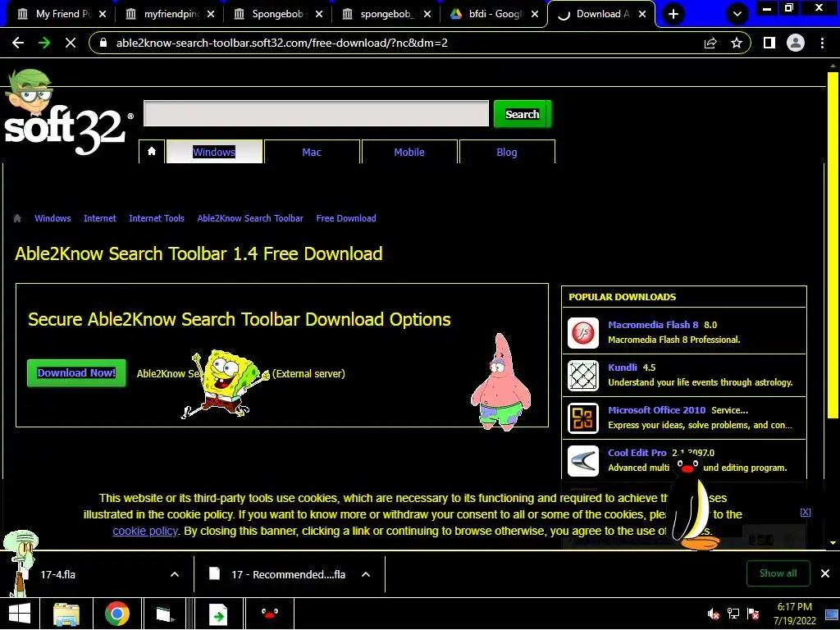Share this page icon in address bar
Viewport: 840px width, 630px height.
(710, 43)
